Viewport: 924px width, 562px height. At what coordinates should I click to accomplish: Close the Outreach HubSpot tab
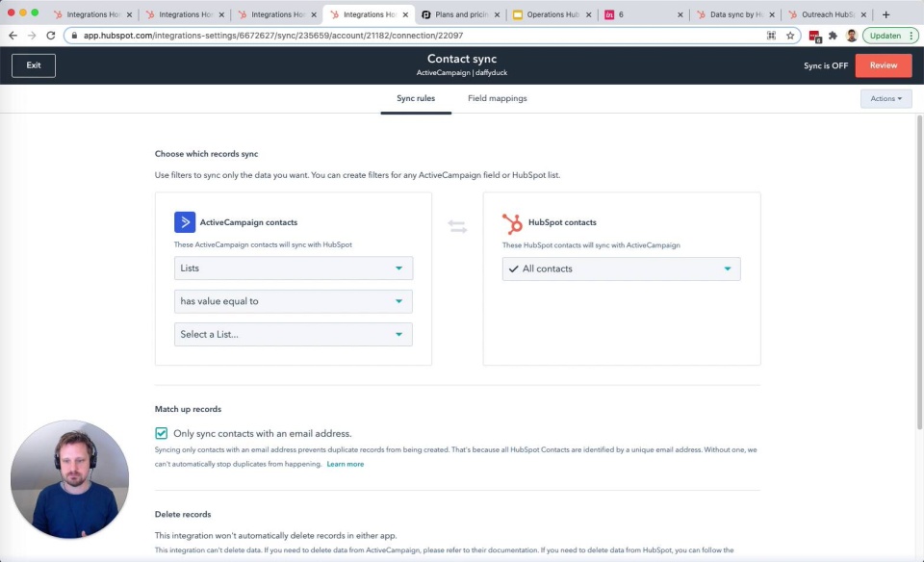[863, 14]
